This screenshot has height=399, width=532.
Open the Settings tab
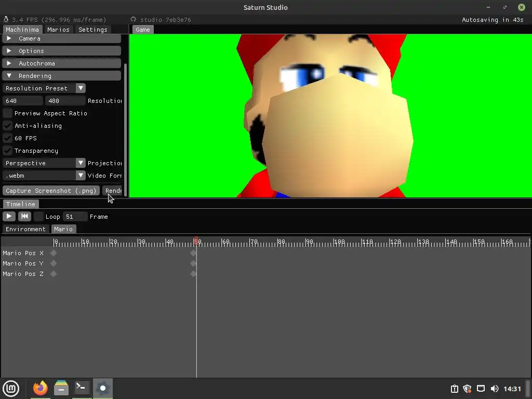pyautogui.click(x=92, y=30)
